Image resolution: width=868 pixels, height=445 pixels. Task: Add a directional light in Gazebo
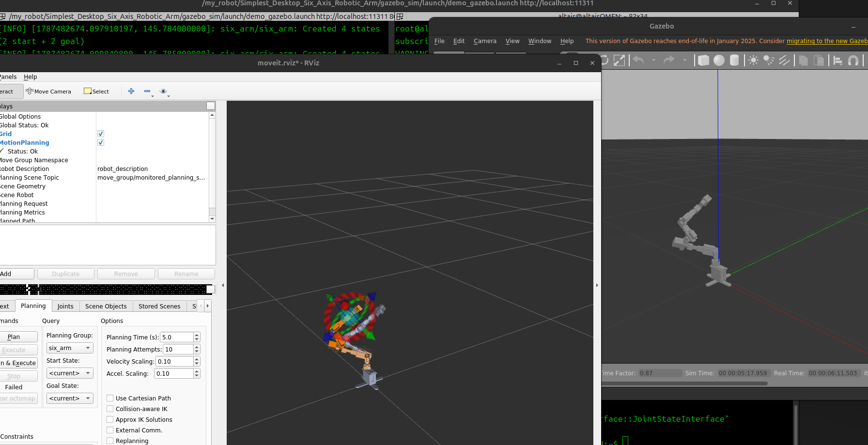(x=784, y=60)
